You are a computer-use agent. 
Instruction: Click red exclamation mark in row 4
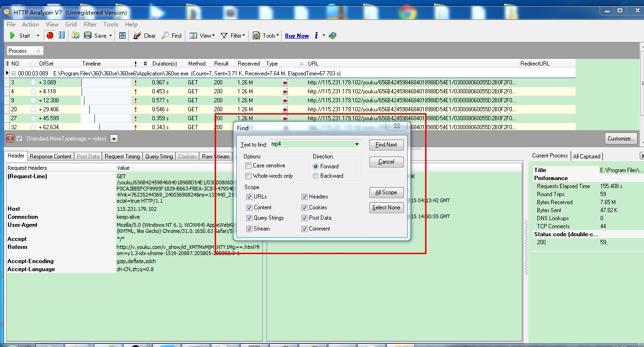tap(136, 91)
